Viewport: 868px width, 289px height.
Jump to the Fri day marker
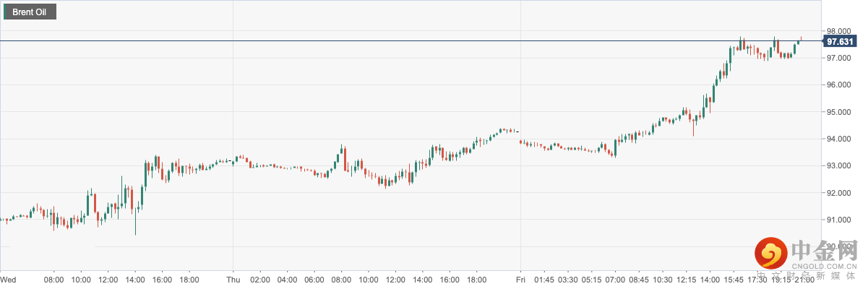click(x=520, y=280)
